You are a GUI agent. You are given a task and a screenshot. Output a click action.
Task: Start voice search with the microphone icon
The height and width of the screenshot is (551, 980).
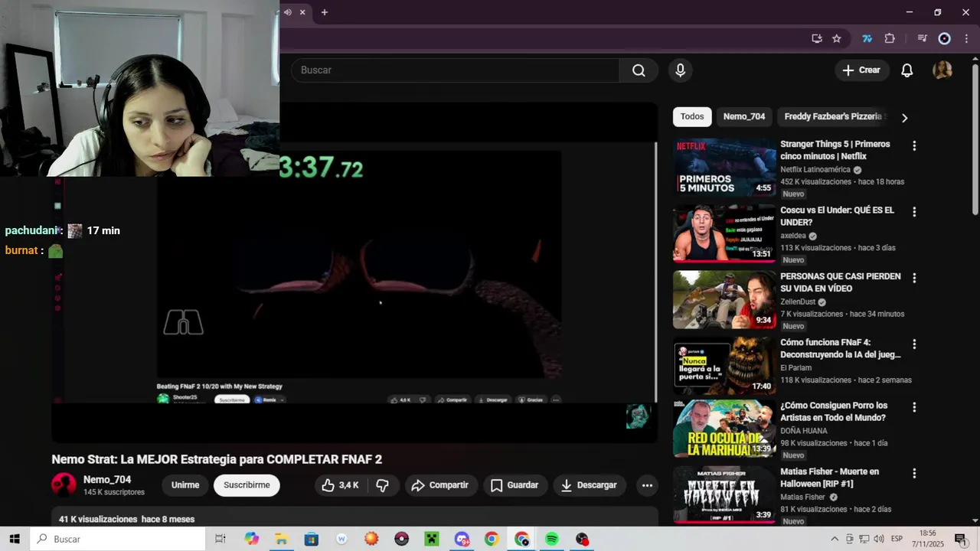pos(680,70)
